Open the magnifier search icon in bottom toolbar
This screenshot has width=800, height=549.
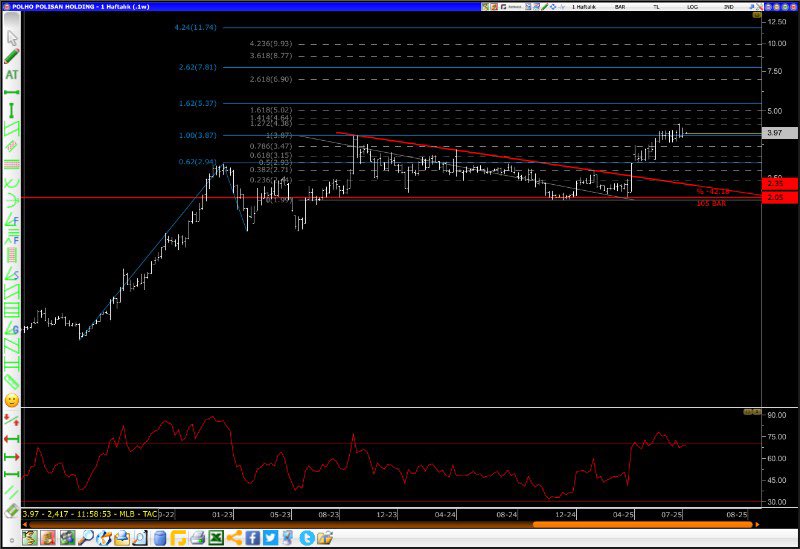tap(86, 538)
